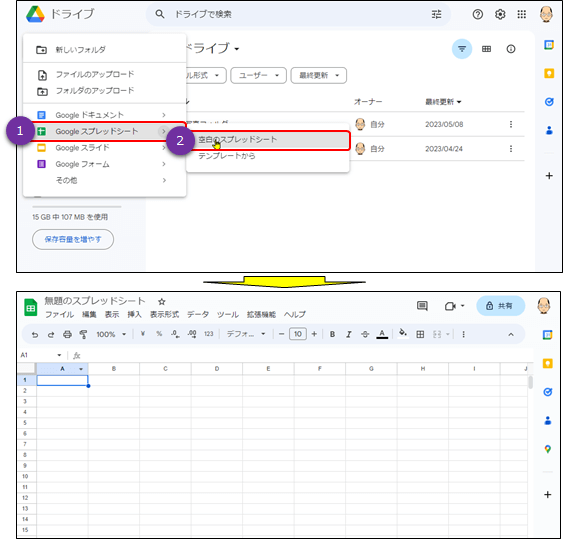
Task: Toggle bold formatting in Sheets
Action: click(x=332, y=334)
